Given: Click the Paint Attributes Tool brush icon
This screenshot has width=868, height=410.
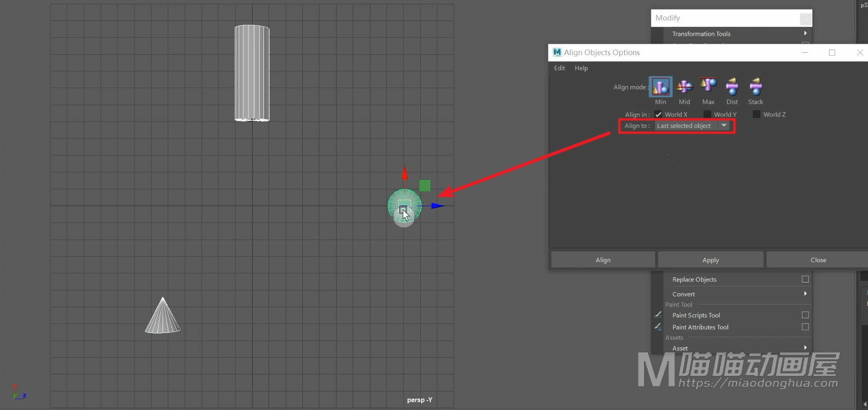Looking at the screenshot, I should click(x=658, y=327).
